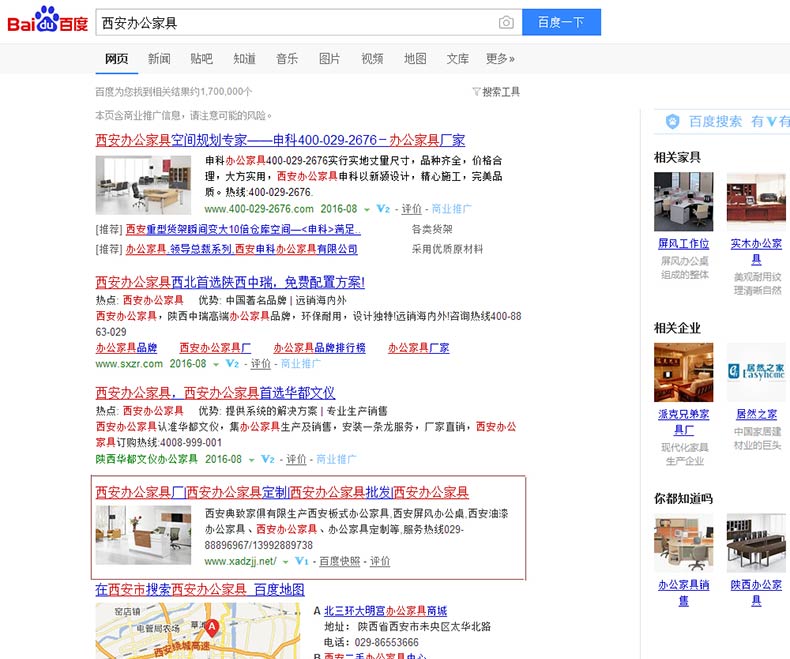Select the 网页 tab
This screenshot has height=659, width=790.
click(116, 59)
